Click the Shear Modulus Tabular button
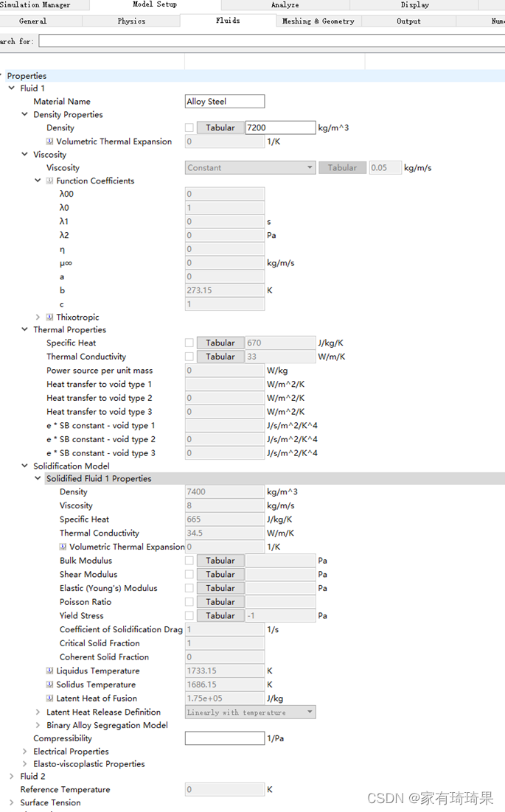Image resolution: width=505 pixels, height=812 pixels. click(x=220, y=574)
